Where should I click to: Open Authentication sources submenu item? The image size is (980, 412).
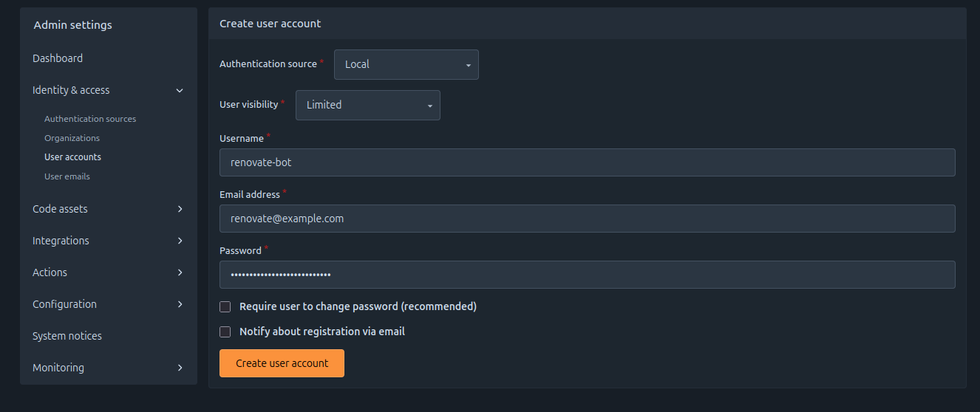click(90, 119)
